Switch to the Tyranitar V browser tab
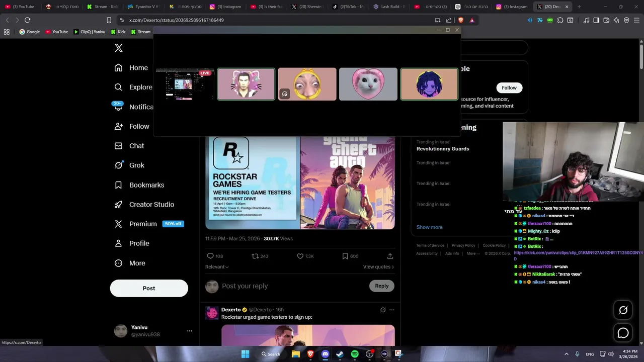Image resolution: width=644 pixels, height=362 pixels. point(143,7)
